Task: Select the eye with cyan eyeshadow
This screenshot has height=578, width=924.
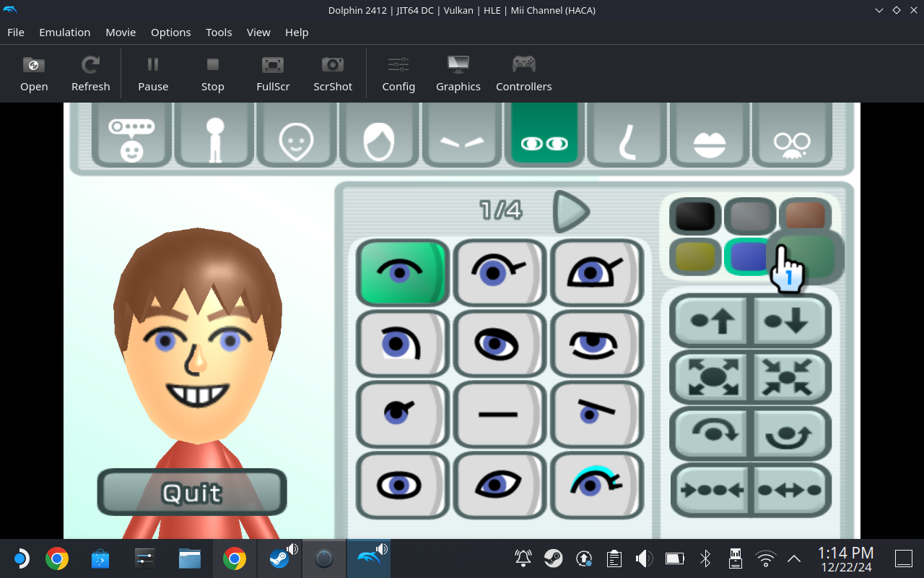Action: pyautogui.click(x=596, y=485)
